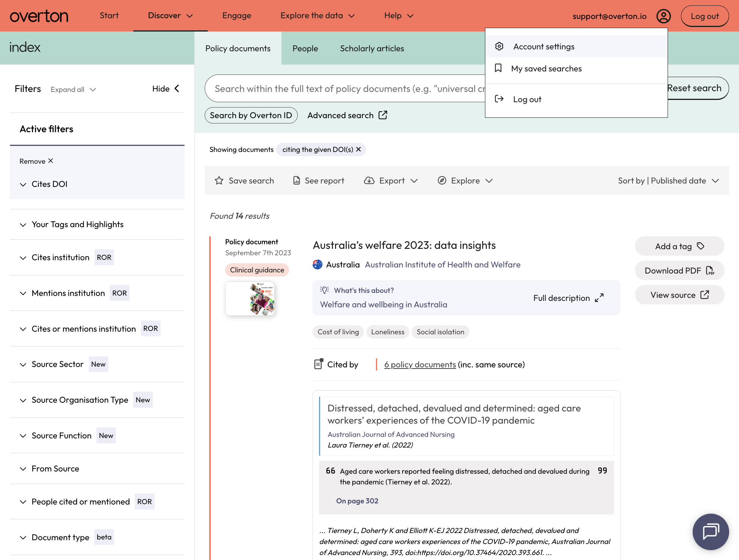The width and height of the screenshot is (739, 560).
Task: Open the Explore compass dropdown
Action: 465,180
